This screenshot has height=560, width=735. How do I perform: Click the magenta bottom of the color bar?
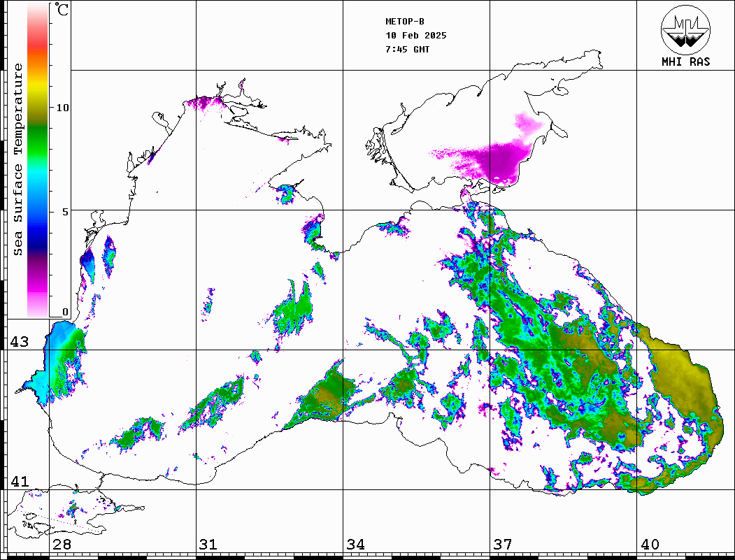click(38, 286)
